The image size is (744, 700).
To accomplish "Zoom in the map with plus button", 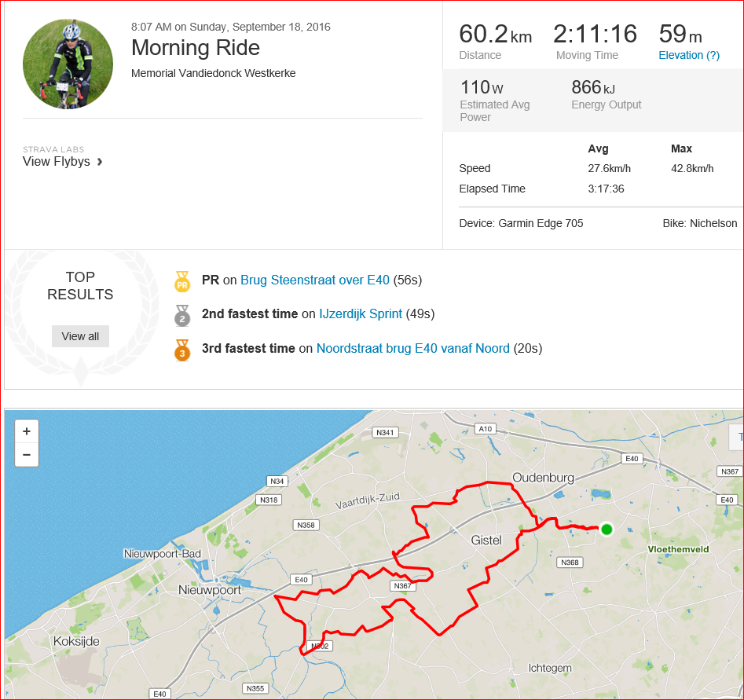I will pyautogui.click(x=27, y=431).
